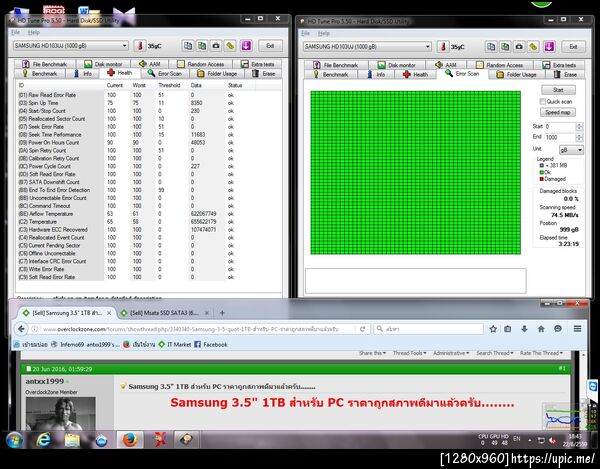Click camera save screenshot icon in left HD Tune
600x469 pixels.
[216, 46]
